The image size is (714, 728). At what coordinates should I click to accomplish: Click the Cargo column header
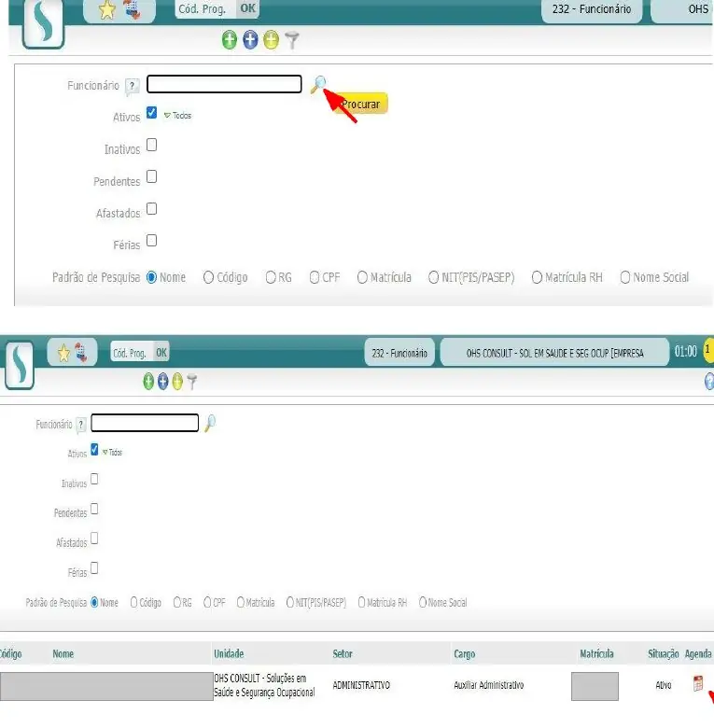pos(464,654)
